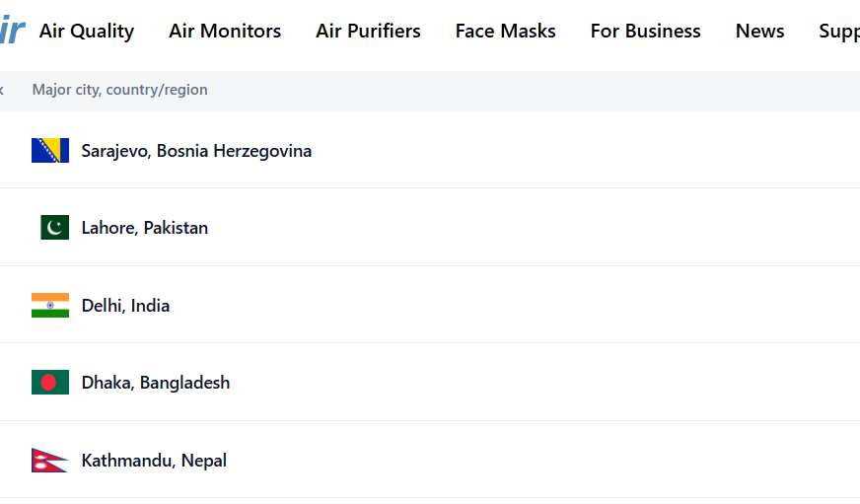Go to Face Masks section
Screen dimensions: 860x504
pos(506,31)
